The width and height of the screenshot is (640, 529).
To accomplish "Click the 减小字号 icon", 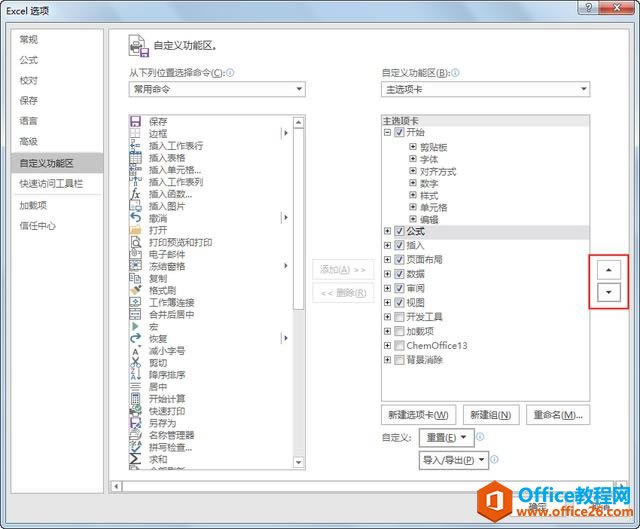I will 135,351.
